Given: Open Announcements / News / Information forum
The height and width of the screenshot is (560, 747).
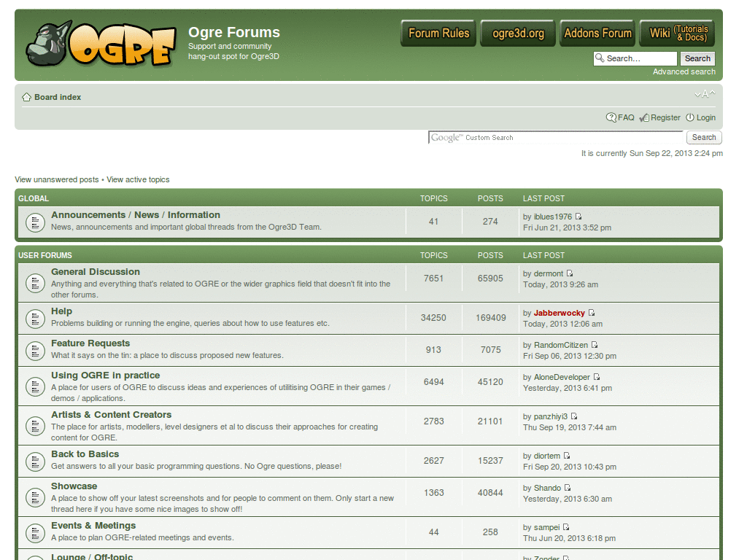Looking at the screenshot, I should (136, 215).
